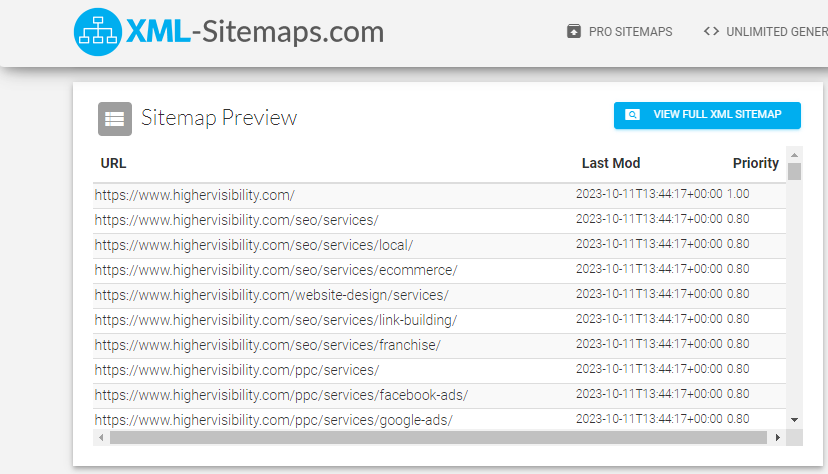
Task: Open the UNLIMITED GENERATOR menu item
Action: pyautogui.click(x=777, y=32)
